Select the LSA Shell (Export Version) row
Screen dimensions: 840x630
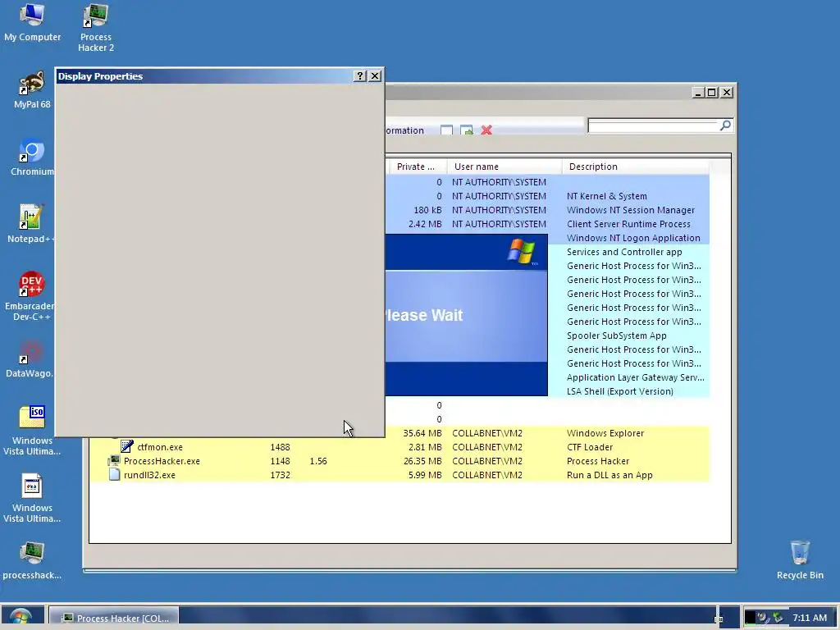click(629, 391)
